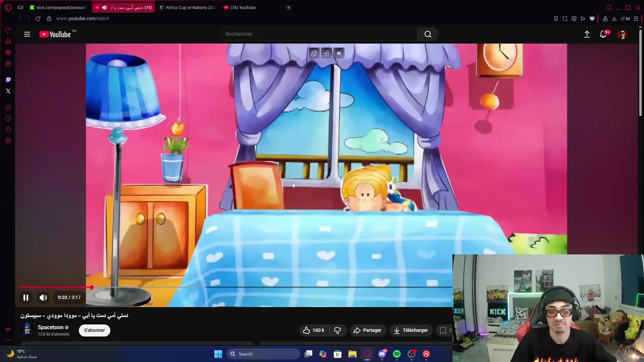Screen dimensions: 644x362
Task: Click the middle video overlay icon with arrow
Action: point(326,53)
